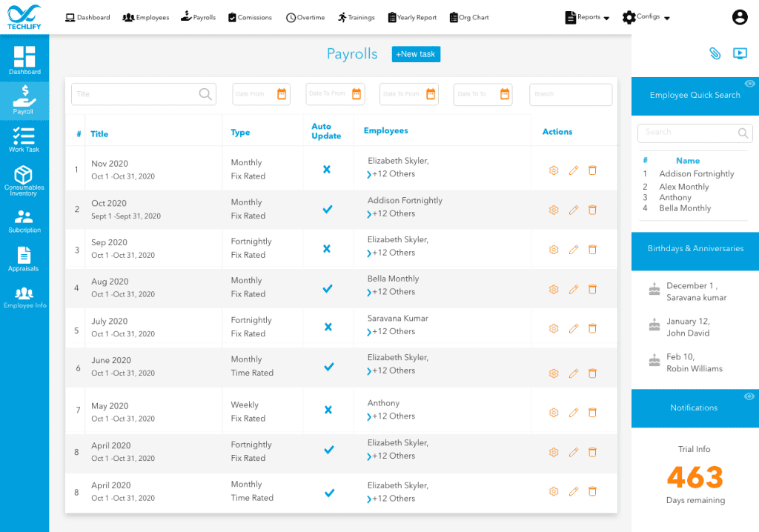This screenshot has width=759, height=532.
Task: Open Appraisals in the sidebar
Action: point(24,259)
